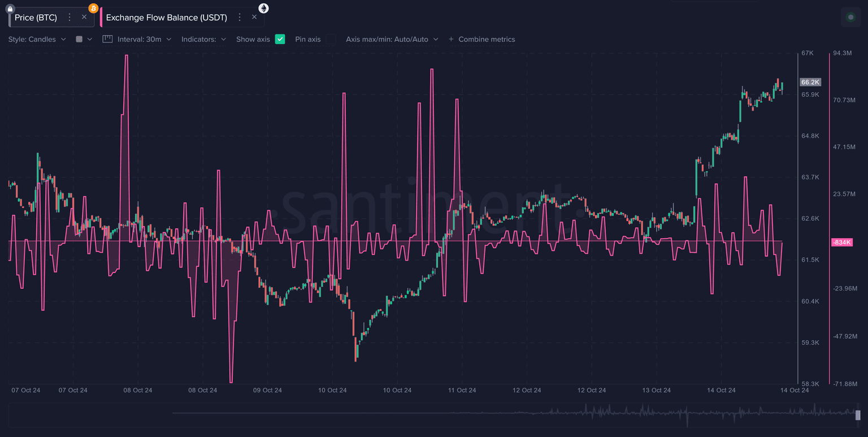This screenshot has width=868, height=437.
Task: Open the gray color swatch picker
Action: 79,39
